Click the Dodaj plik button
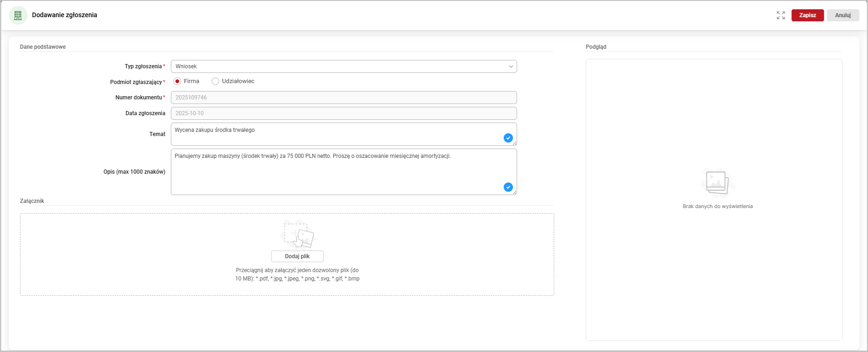This screenshot has width=868, height=352. 297,256
